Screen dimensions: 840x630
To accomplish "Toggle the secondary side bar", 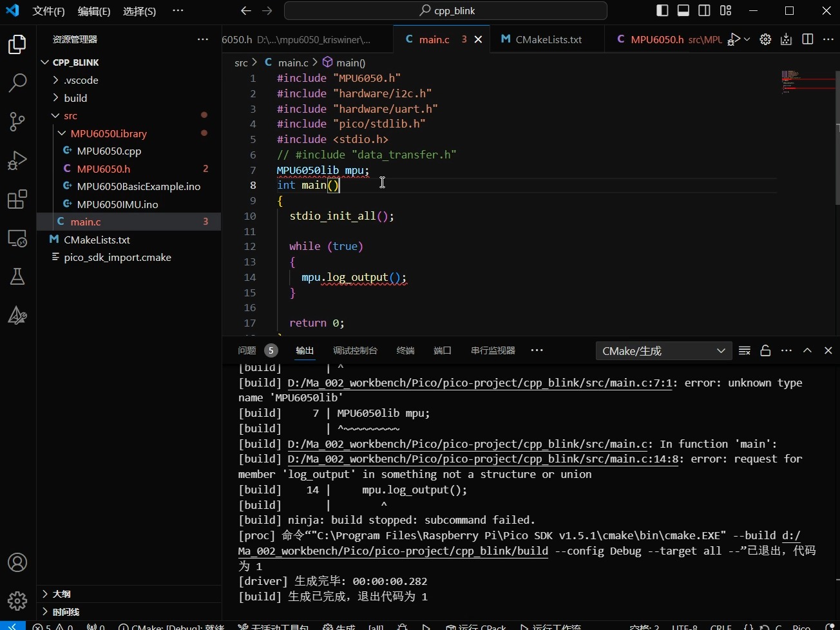I will (705, 10).
